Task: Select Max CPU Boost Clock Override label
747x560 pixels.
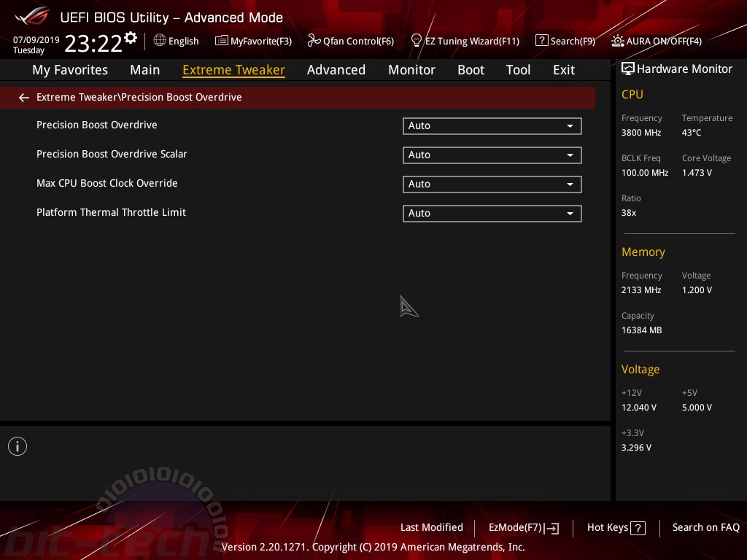Action: click(107, 183)
